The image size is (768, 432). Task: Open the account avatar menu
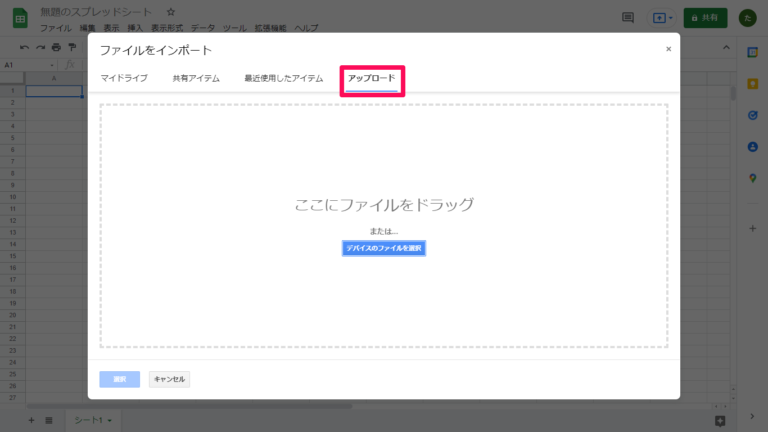click(x=747, y=18)
